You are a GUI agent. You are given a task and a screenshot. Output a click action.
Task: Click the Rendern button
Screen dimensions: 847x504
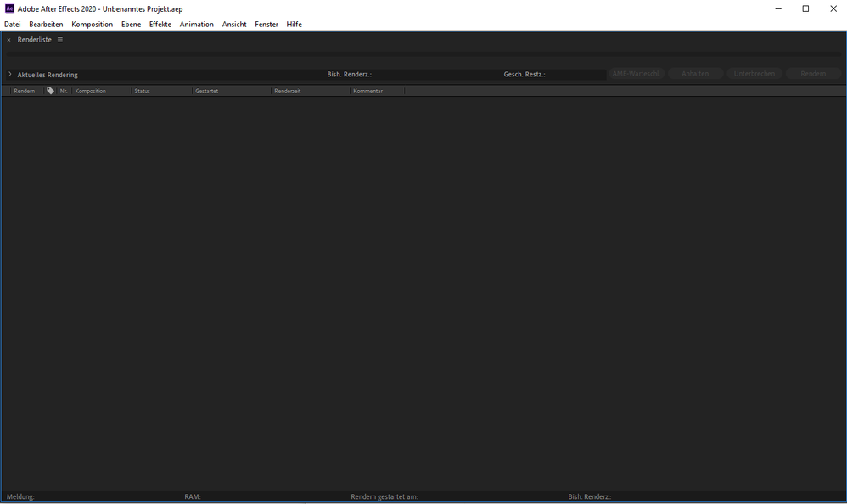click(x=813, y=74)
